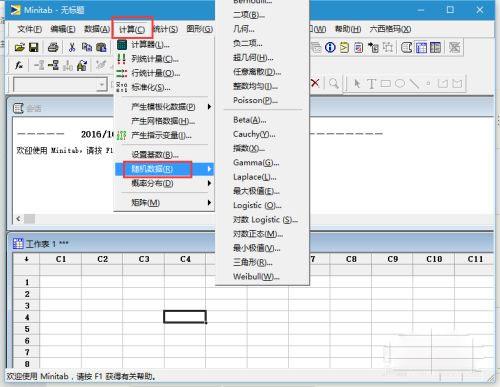Choose Beta(A)... distribution

pyautogui.click(x=263, y=120)
